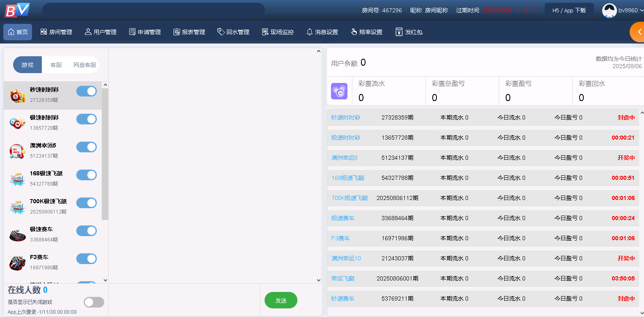Turn off the 700K极速飞艇 toggle
Viewport: 644px width, 317px height.
87,203
